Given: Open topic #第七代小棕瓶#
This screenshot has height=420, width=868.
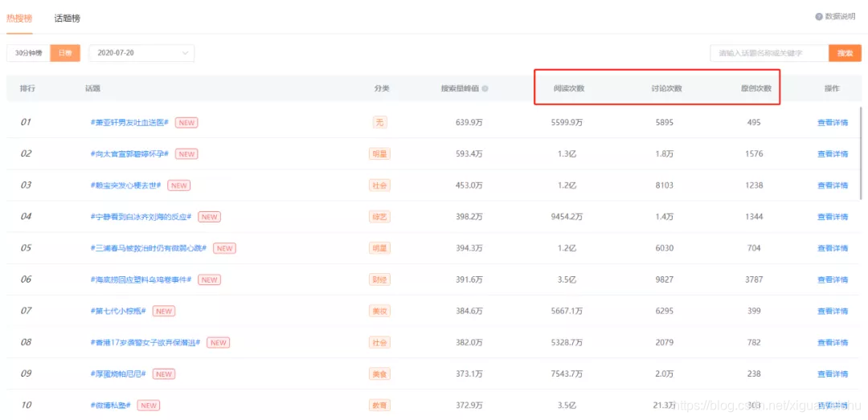Looking at the screenshot, I should [117, 311].
